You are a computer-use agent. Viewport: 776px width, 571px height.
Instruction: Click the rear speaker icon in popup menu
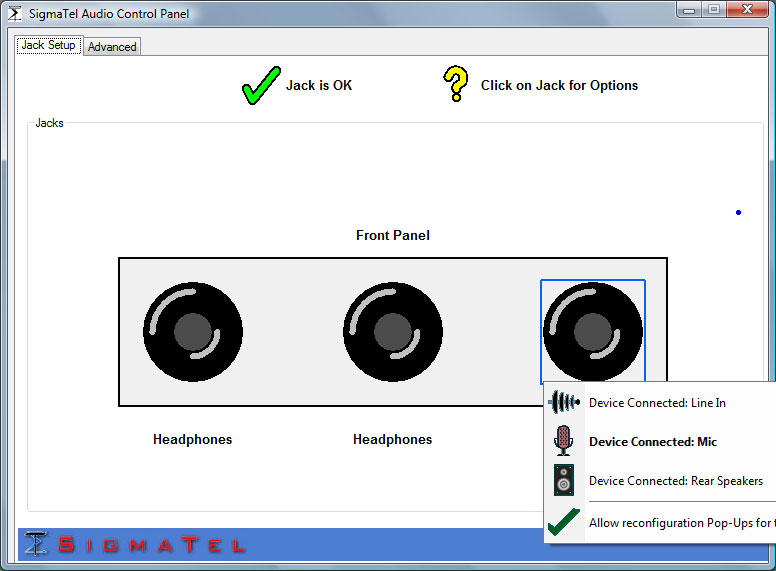coord(564,480)
